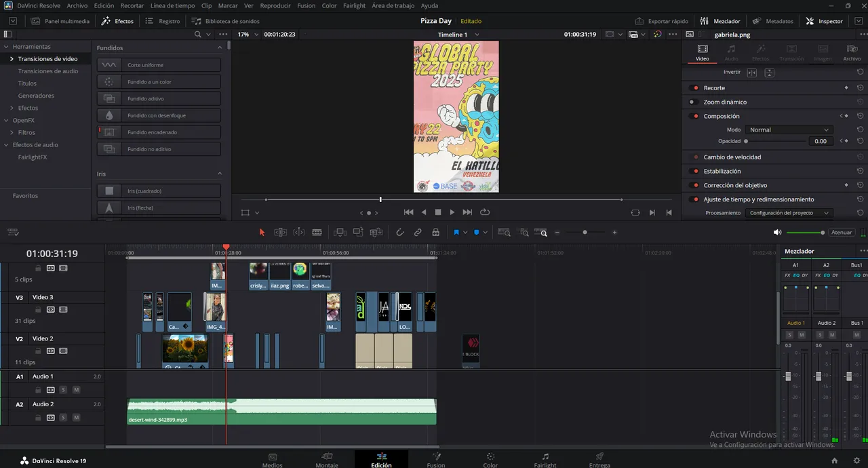The image size is (868, 468).
Task: Enable the Zoom dinámico switch
Action: tap(693, 102)
